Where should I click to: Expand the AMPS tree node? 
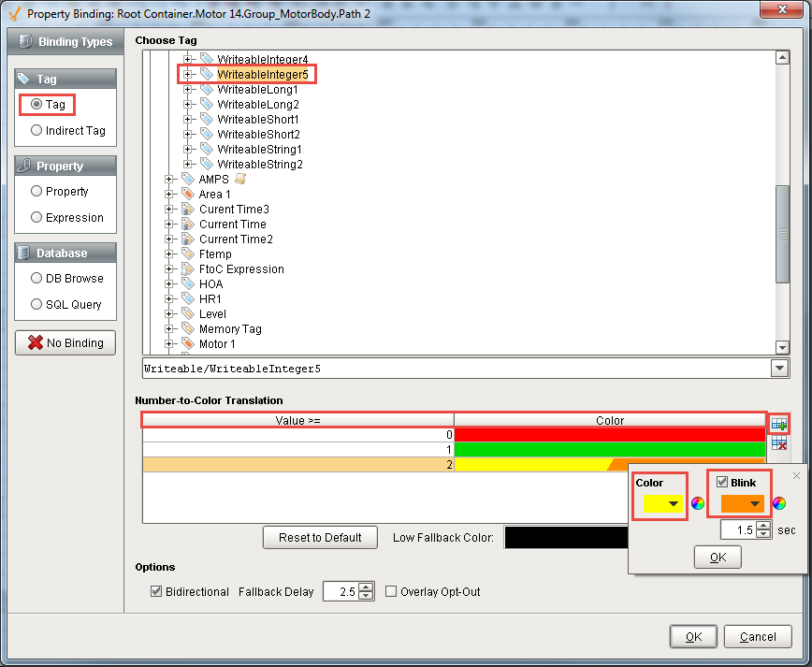pos(170,180)
